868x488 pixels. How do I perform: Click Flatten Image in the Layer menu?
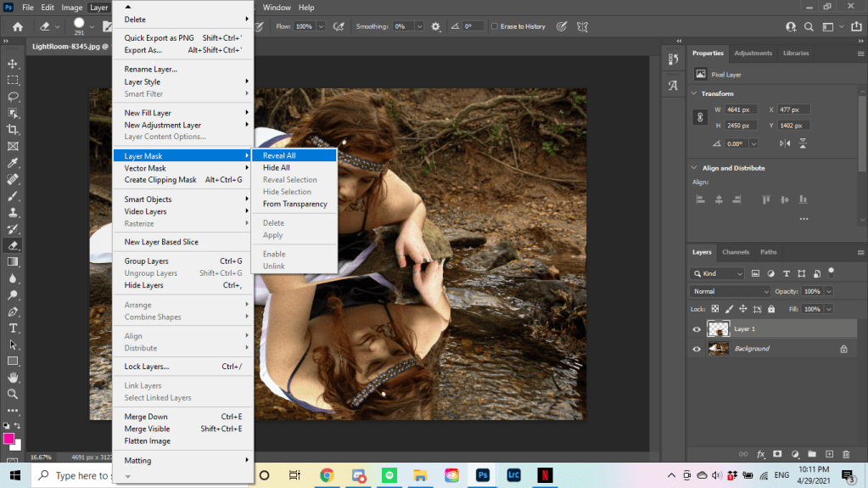click(148, 441)
